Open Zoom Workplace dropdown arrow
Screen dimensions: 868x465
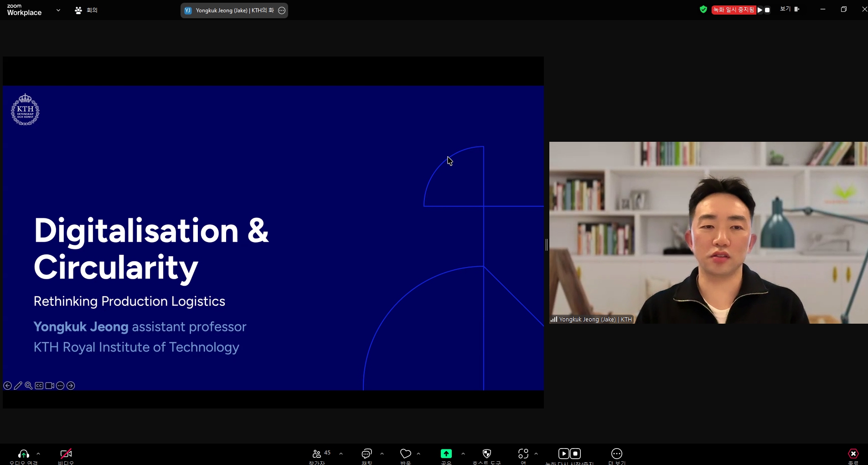click(x=58, y=10)
